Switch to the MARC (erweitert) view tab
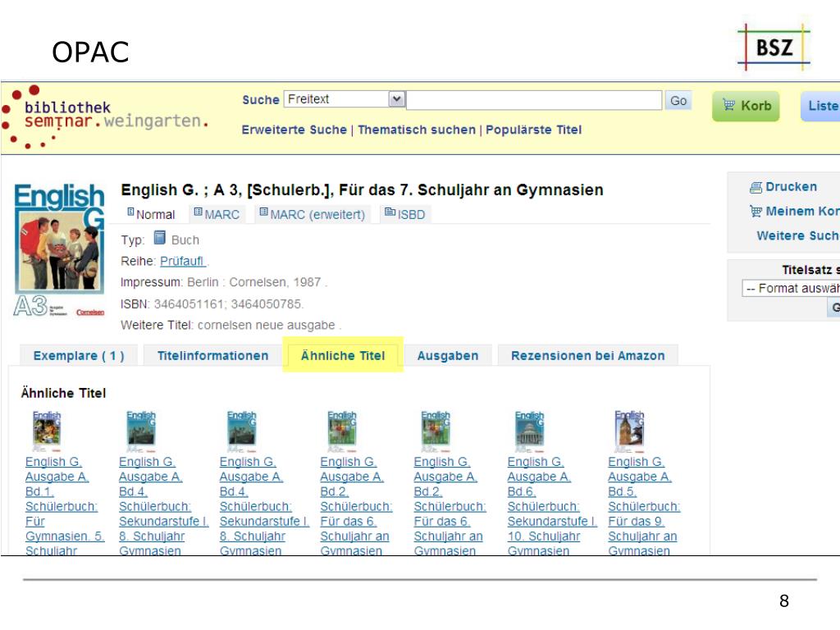Viewport: 840px width, 630px height. (313, 214)
